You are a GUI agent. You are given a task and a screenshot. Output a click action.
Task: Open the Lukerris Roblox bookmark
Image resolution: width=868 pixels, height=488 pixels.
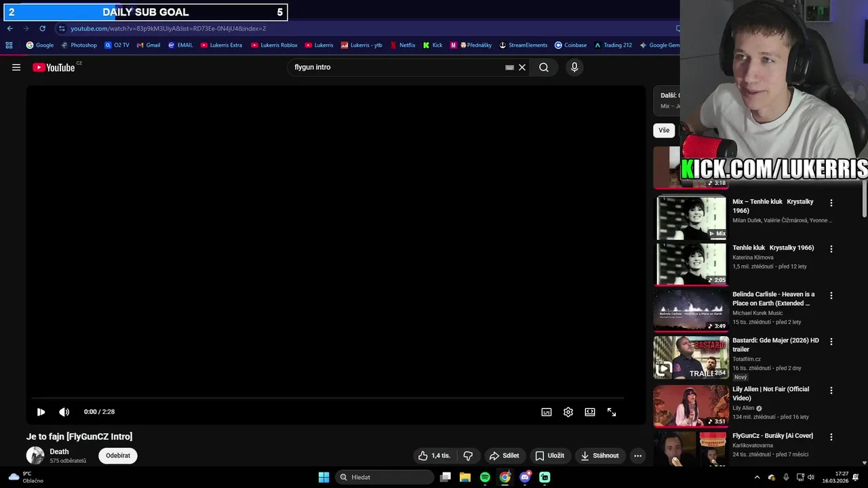274,45
